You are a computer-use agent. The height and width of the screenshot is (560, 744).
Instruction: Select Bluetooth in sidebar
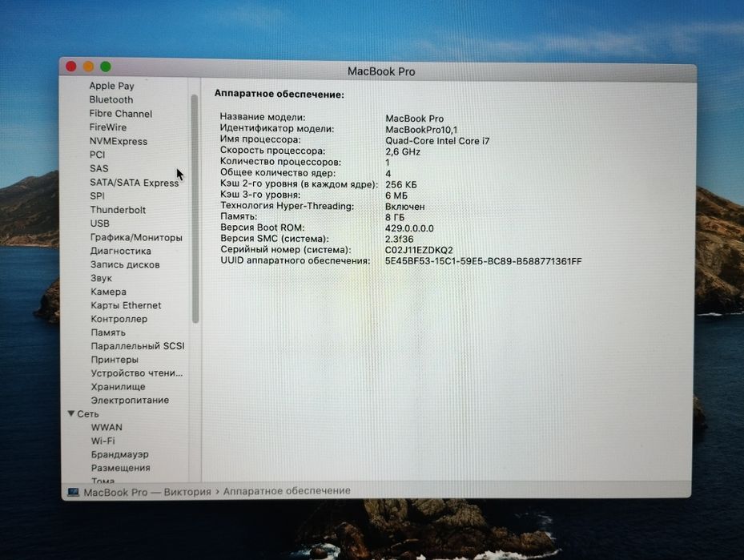111,99
